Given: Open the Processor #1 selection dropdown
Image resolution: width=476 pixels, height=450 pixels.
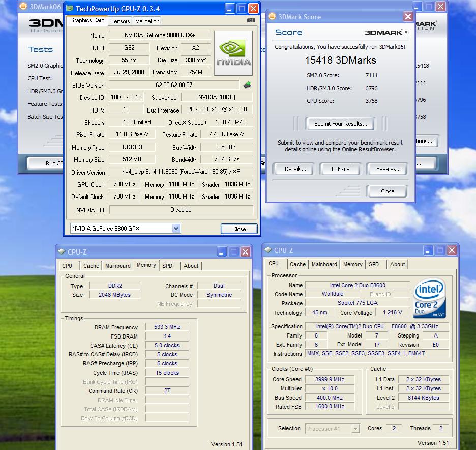Looking at the screenshot, I should [x=355, y=429].
